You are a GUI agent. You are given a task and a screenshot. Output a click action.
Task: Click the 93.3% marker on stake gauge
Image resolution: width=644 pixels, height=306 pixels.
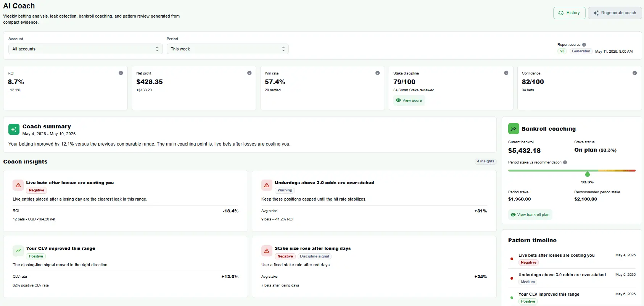(588, 174)
